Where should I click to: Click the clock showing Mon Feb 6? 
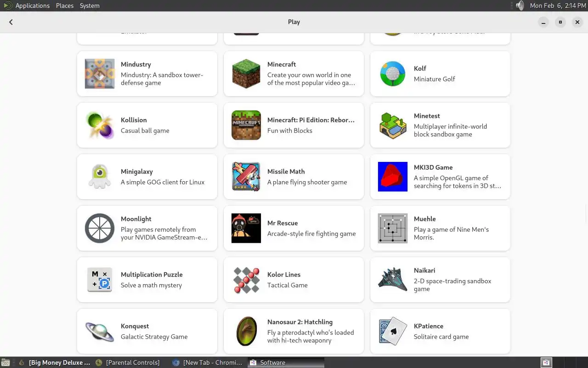point(558,6)
